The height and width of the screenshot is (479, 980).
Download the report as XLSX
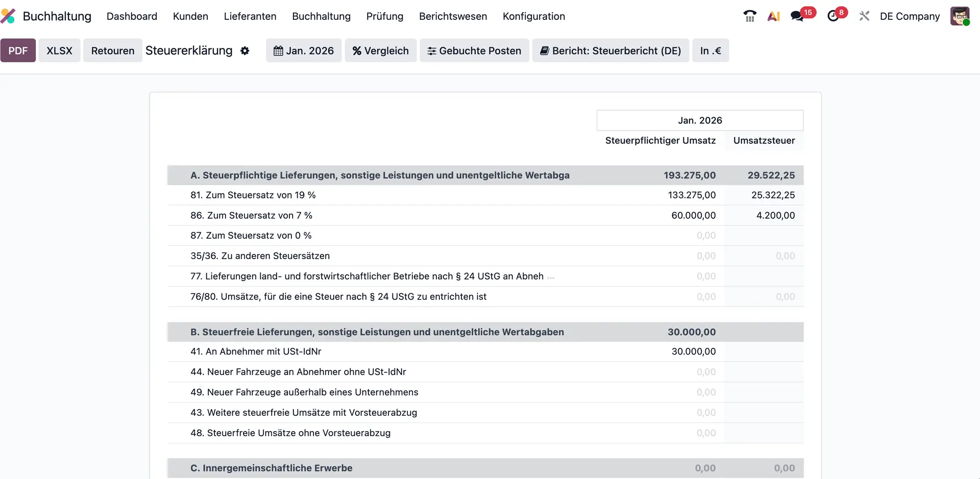pos(59,51)
